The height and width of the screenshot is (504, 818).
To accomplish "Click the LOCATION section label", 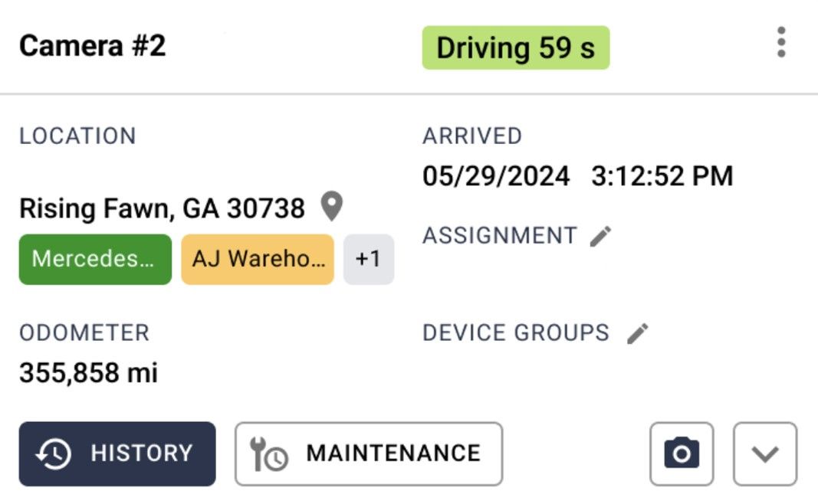I will pyautogui.click(x=77, y=136).
